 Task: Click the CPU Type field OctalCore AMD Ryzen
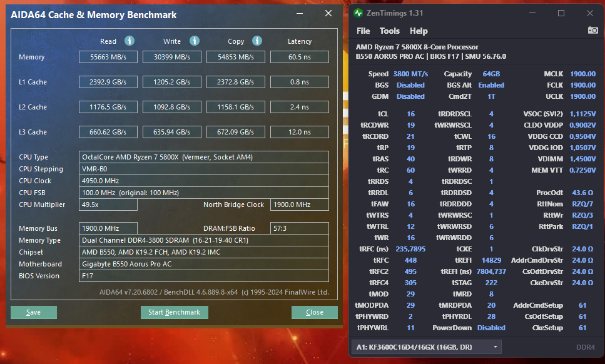point(204,157)
